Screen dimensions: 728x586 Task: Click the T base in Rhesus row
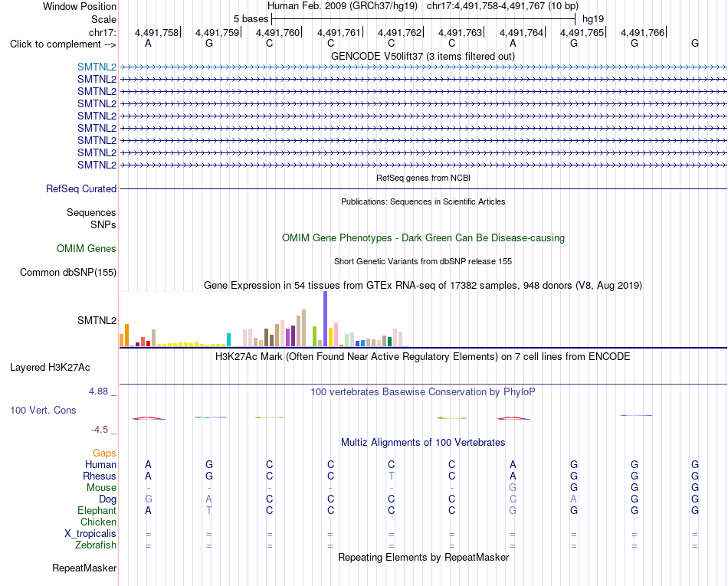(x=391, y=476)
